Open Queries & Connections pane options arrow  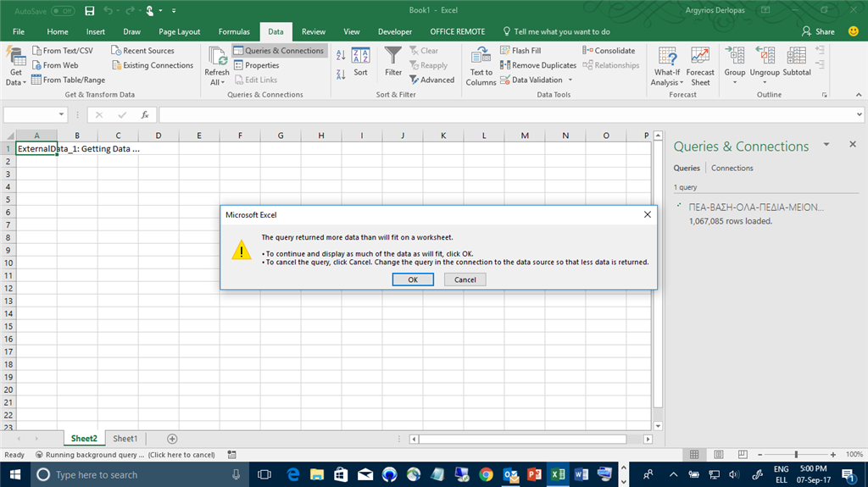[826, 145]
